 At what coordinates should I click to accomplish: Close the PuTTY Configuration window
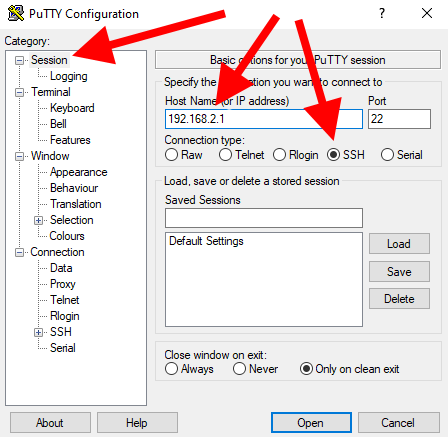(427, 14)
